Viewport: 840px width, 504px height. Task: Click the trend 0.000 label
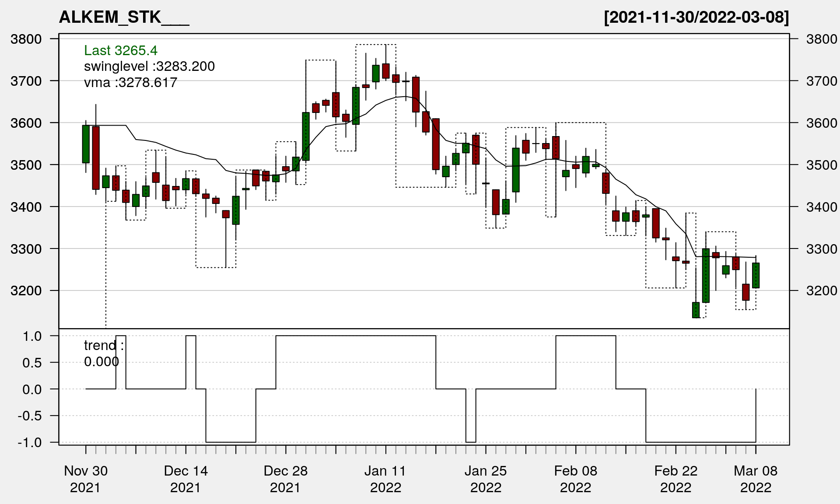(103, 353)
